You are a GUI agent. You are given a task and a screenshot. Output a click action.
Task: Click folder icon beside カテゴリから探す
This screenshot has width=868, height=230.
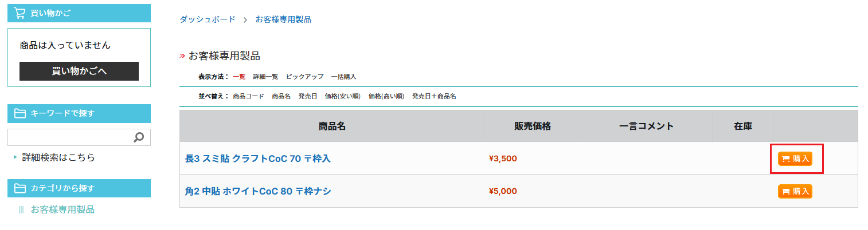[x=19, y=188]
